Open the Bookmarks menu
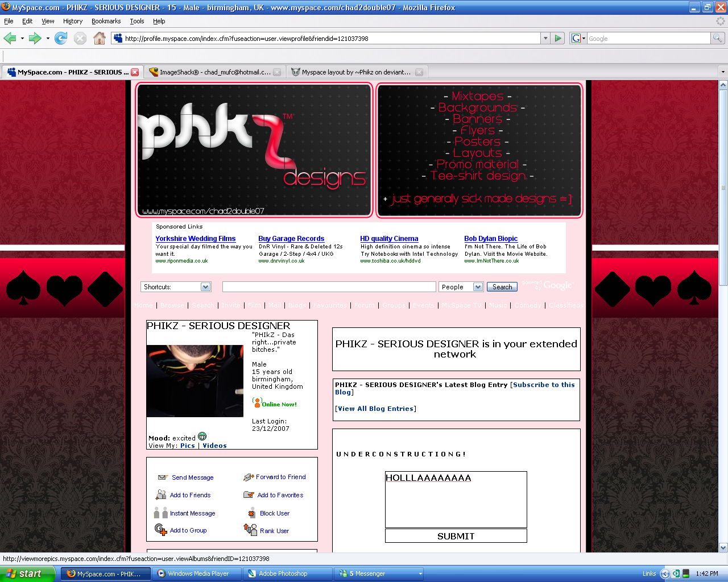 tap(106, 21)
